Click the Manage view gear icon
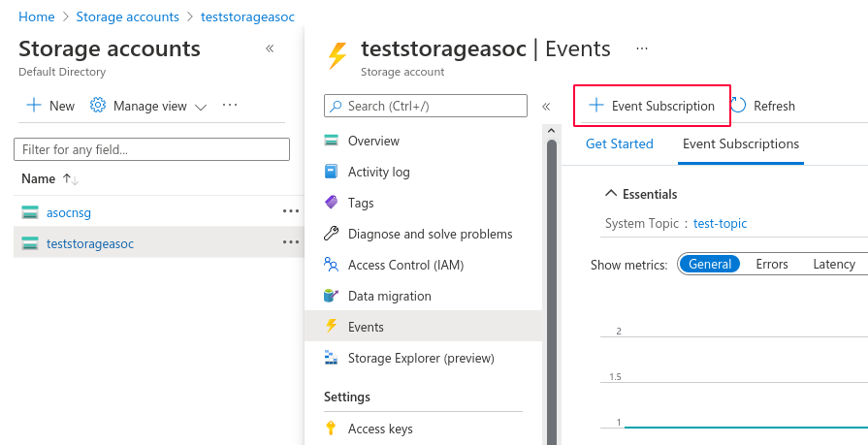This screenshot has width=868, height=445. 98,105
